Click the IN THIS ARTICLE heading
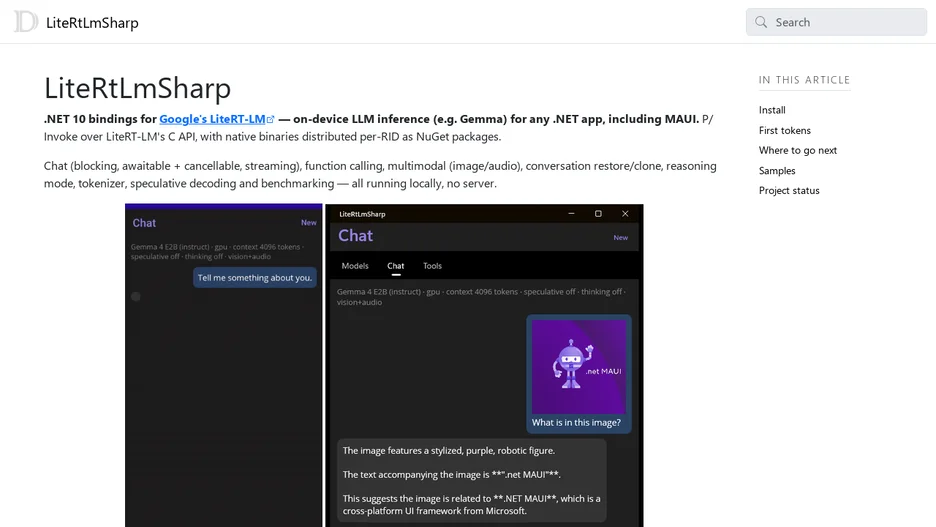The width and height of the screenshot is (936, 527). tap(804, 80)
